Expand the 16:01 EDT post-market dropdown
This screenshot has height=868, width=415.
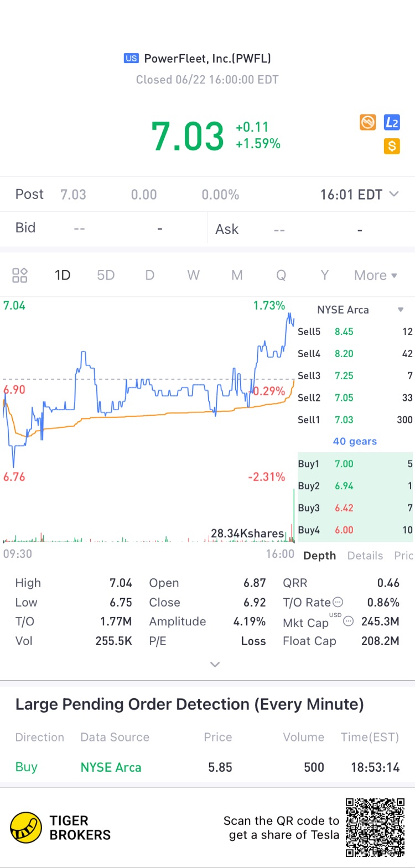click(x=360, y=194)
